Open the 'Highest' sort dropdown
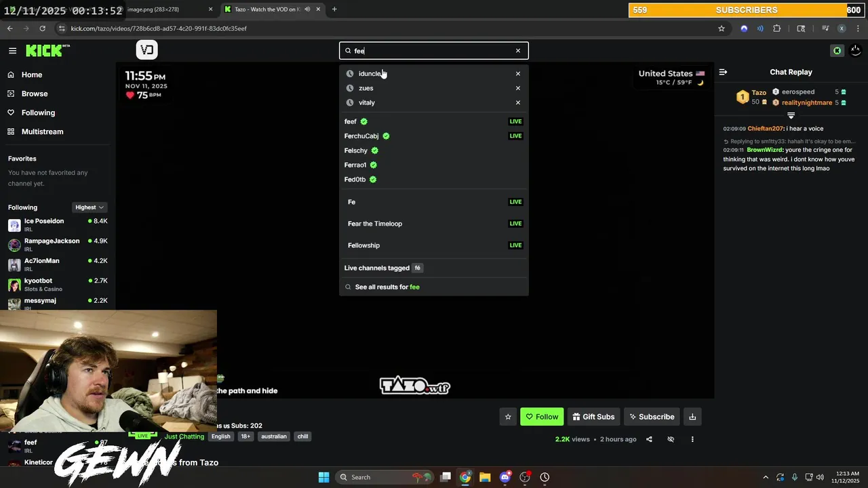The height and width of the screenshot is (488, 868). (x=90, y=207)
